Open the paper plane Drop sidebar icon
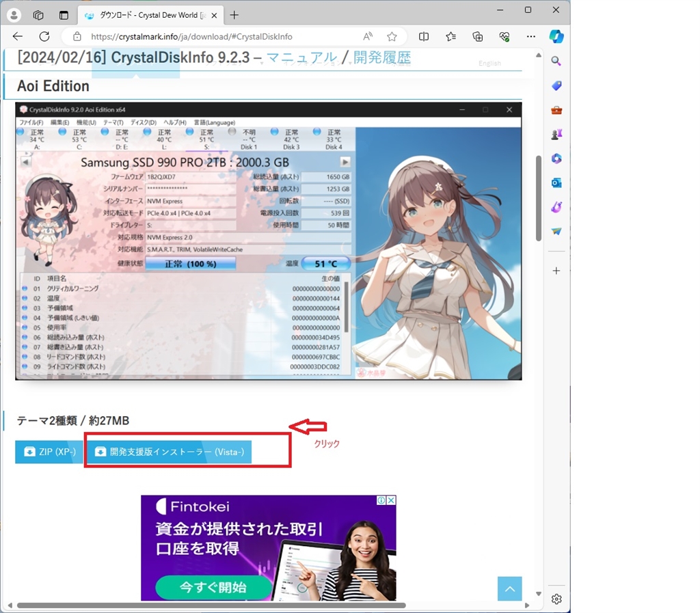700x613 pixels. pyautogui.click(x=556, y=231)
